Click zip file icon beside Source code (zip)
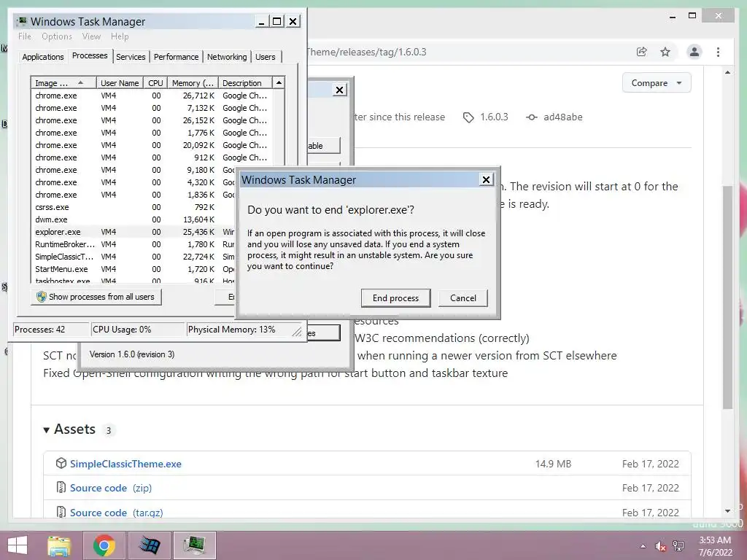 [x=61, y=488]
